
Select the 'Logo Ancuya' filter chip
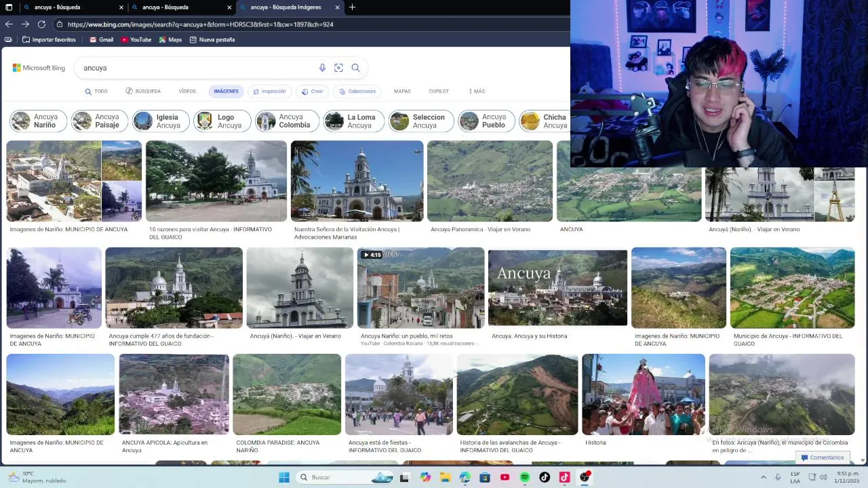[x=222, y=121]
